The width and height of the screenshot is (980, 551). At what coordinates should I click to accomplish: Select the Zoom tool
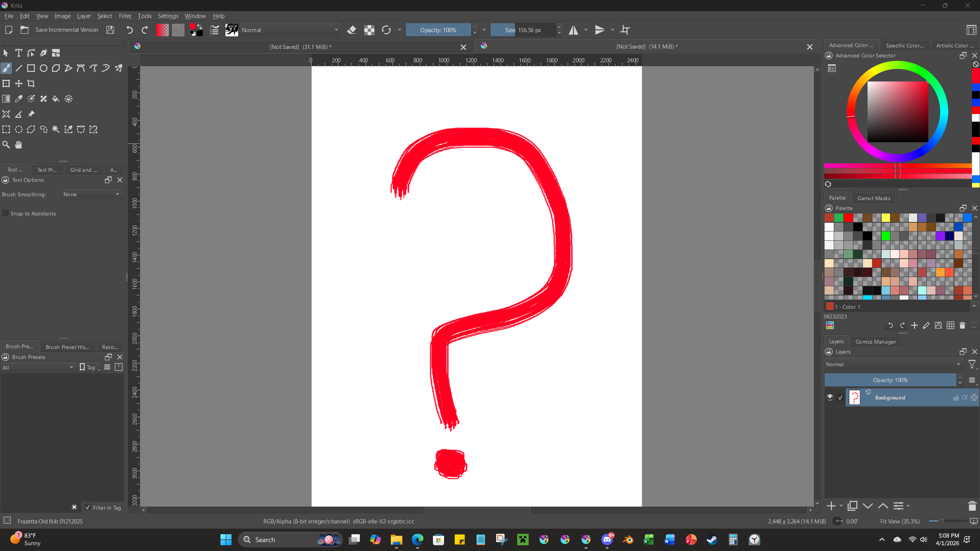pos(6,145)
